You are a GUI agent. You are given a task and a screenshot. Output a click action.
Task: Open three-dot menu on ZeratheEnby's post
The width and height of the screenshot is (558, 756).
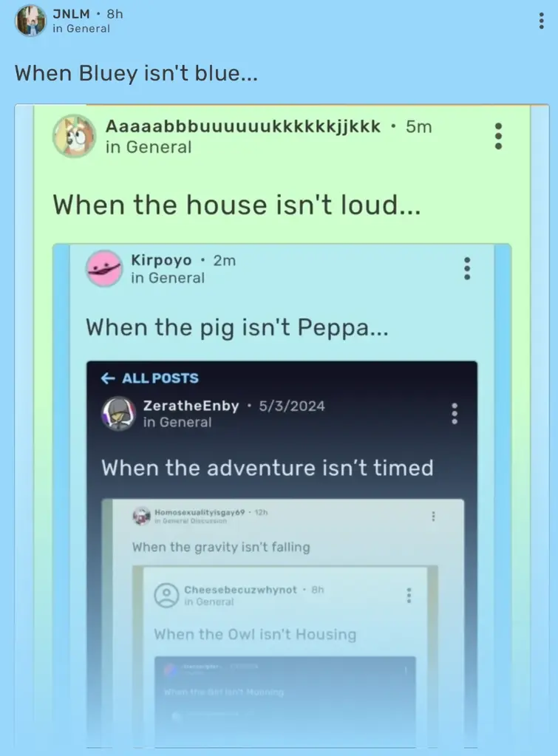point(455,414)
